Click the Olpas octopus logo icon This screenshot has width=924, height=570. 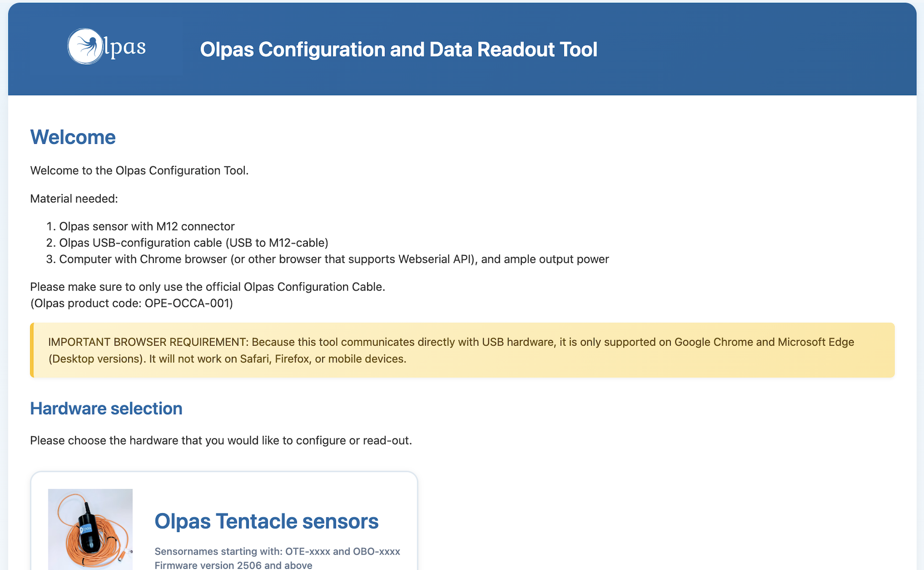[85, 46]
